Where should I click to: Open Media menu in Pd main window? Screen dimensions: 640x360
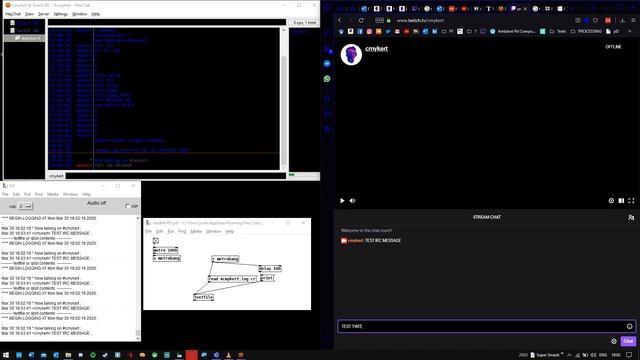pyautogui.click(x=53, y=194)
